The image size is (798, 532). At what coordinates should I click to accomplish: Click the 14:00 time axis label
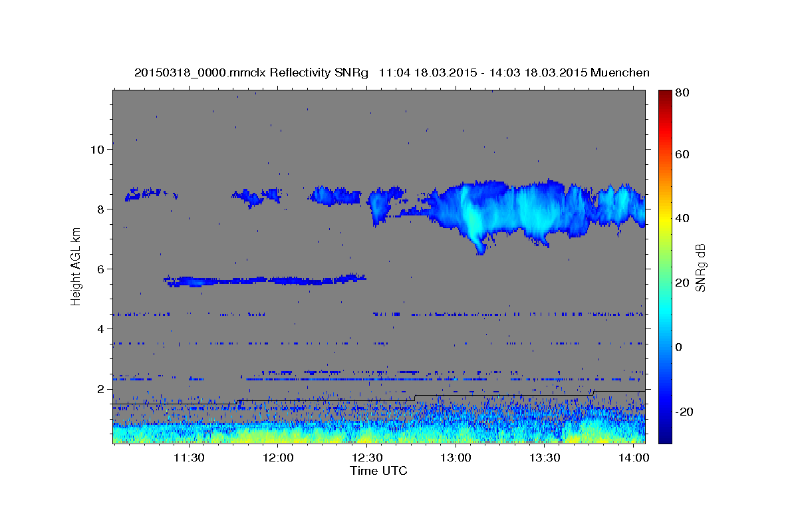(633, 458)
